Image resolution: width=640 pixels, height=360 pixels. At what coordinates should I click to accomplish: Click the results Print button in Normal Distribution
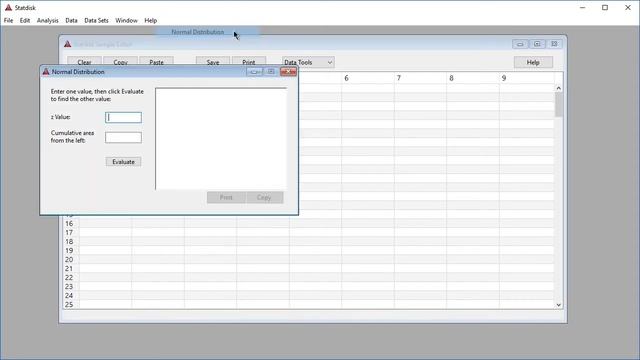pos(226,198)
